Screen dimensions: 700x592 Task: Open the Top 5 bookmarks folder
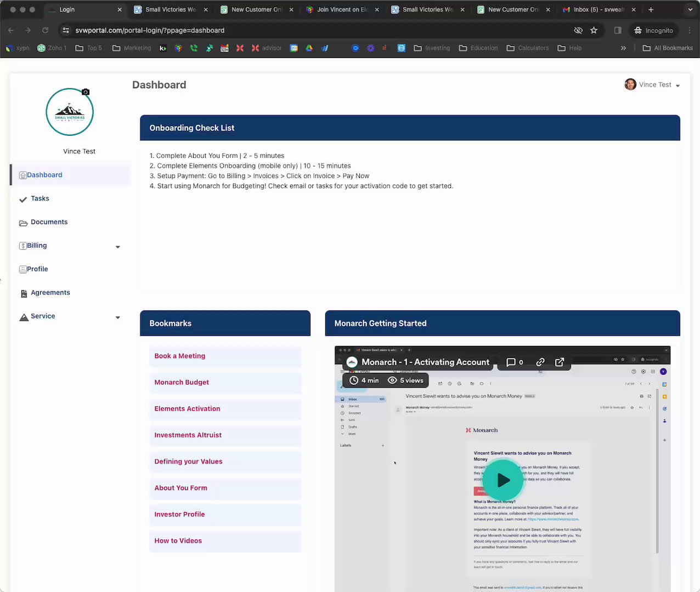coord(88,48)
